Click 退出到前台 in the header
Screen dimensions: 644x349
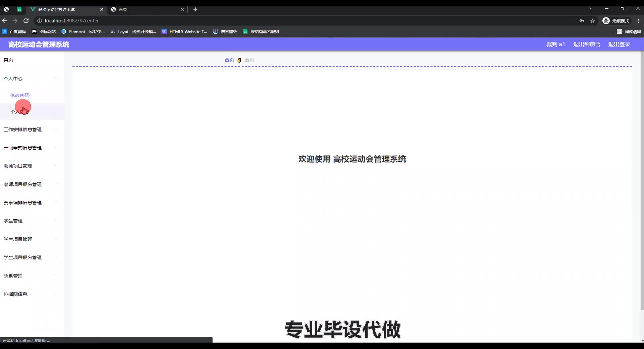click(587, 44)
